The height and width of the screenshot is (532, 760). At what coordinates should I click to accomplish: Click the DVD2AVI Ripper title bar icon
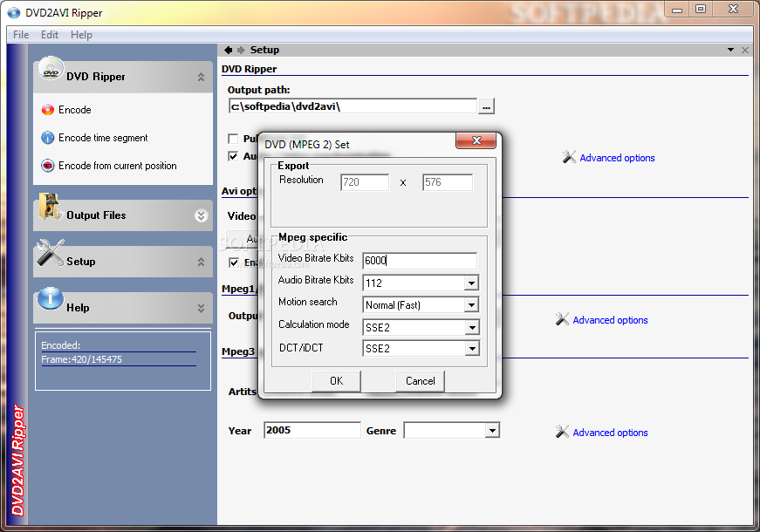coord(14,12)
